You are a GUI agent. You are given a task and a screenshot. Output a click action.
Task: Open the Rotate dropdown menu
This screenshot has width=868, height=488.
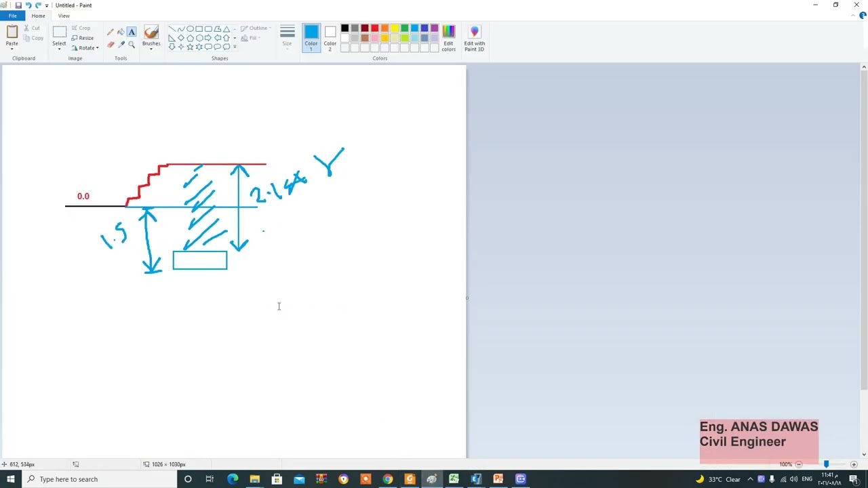pyautogui.click(x=85, y=47)
